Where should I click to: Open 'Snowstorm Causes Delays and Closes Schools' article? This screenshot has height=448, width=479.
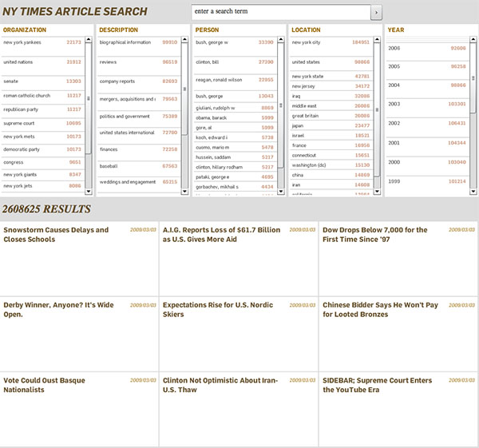[x=56, y=235]
